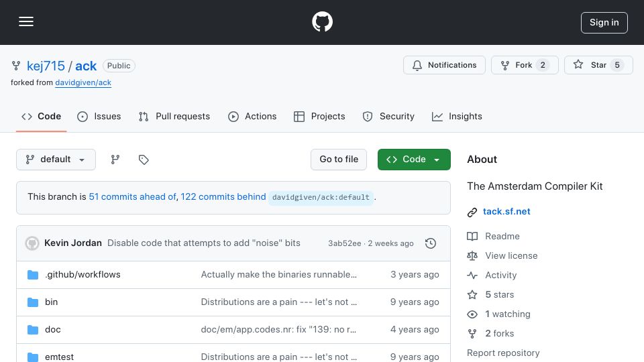Click '4 years ago' in doc row
Viewport: 644px width, 362px height.
tap(415, 330)
